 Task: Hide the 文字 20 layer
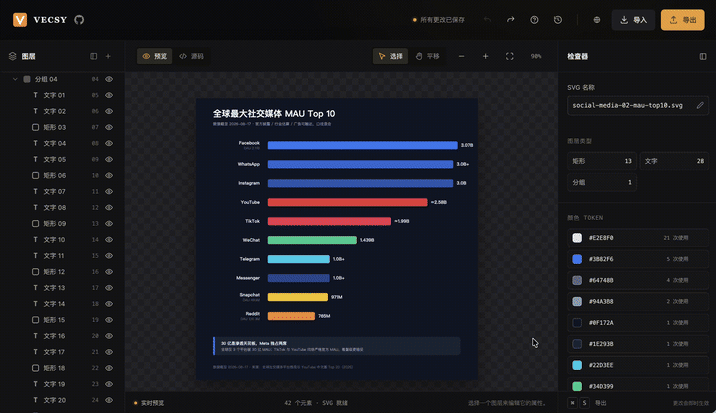(109, 400)
